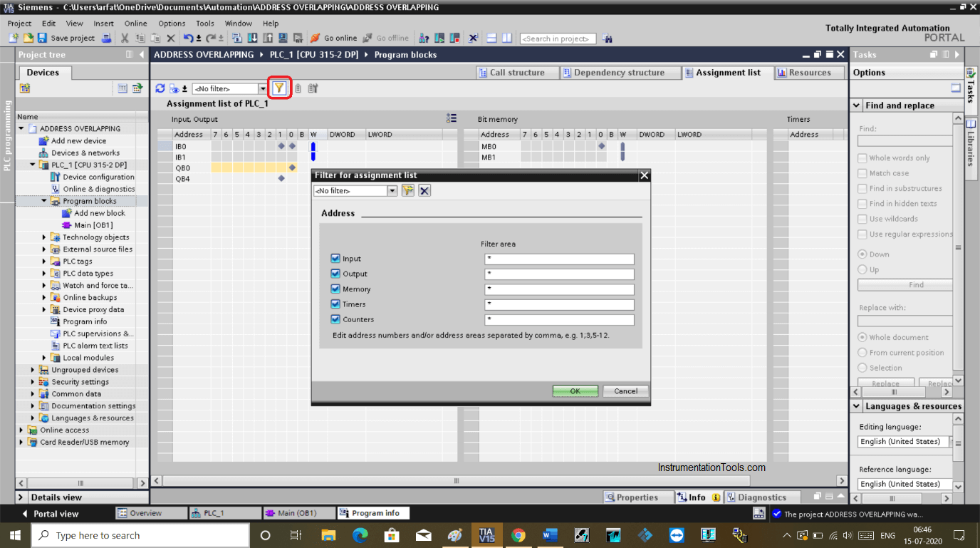Image resolution: width=980 pixels, height=548 pixels.
Task: Click the Print icon in main toolbar
Action: 107,38
